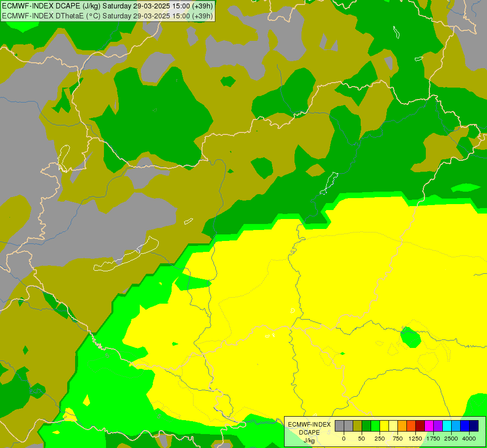Click the DCAPE (J/kg) title line

coord(107,6)
